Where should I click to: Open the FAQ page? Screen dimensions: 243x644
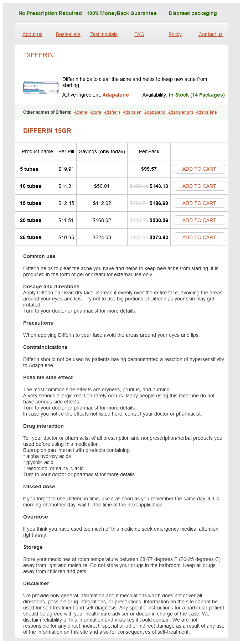139,34
